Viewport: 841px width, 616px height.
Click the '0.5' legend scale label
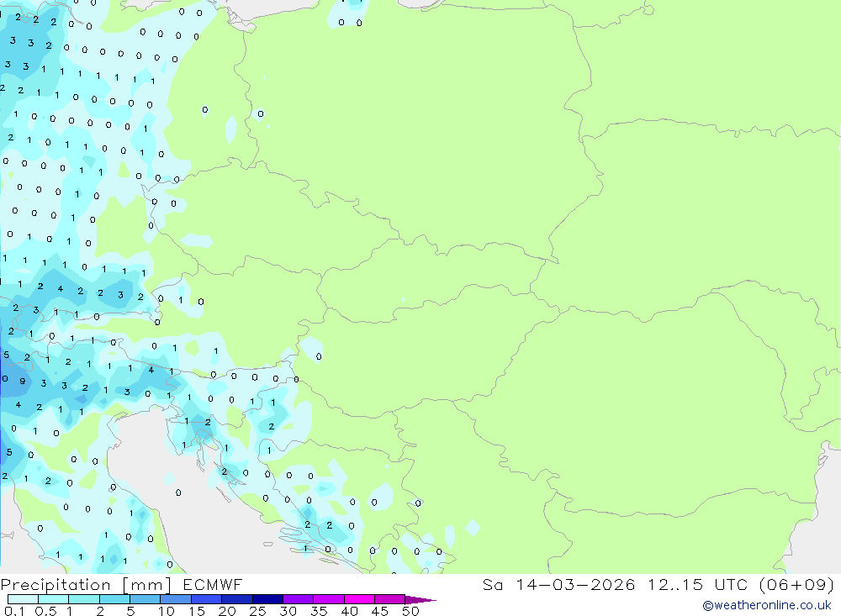tap(45, 611)
